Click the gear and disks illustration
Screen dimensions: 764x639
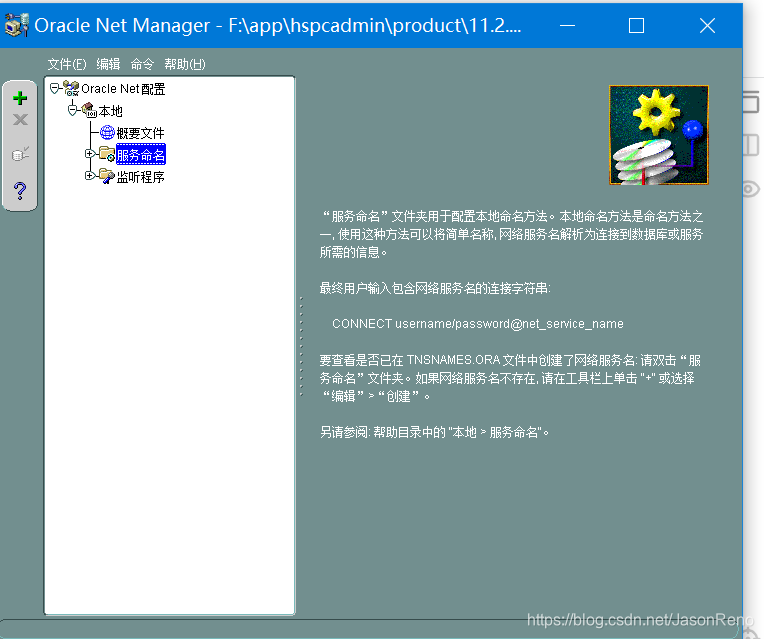[x=659, y=135]
